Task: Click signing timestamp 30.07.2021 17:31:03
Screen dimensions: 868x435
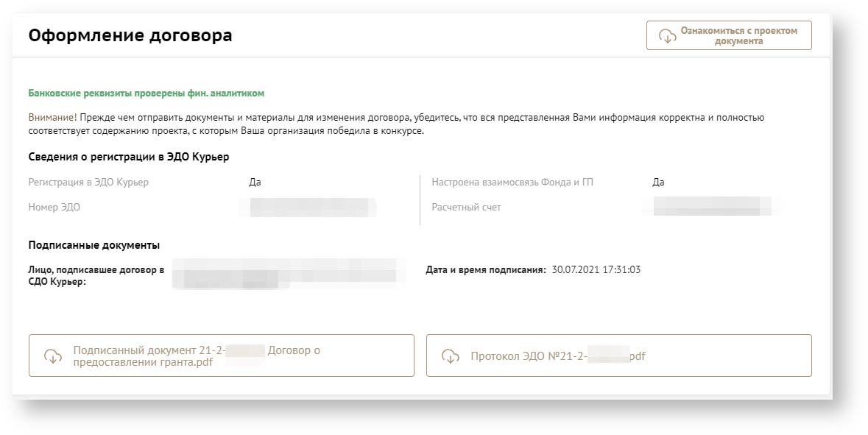Action: (596, 269)
